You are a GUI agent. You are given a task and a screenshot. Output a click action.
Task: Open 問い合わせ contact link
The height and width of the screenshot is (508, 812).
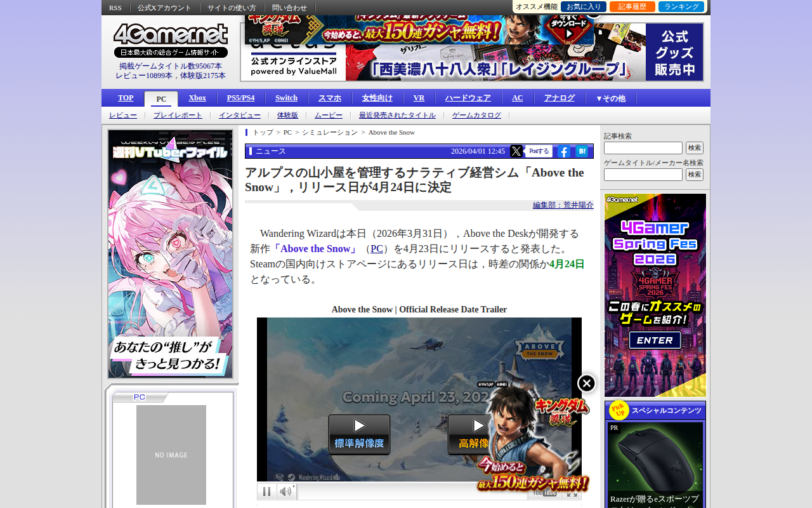[x=289, y=8]
